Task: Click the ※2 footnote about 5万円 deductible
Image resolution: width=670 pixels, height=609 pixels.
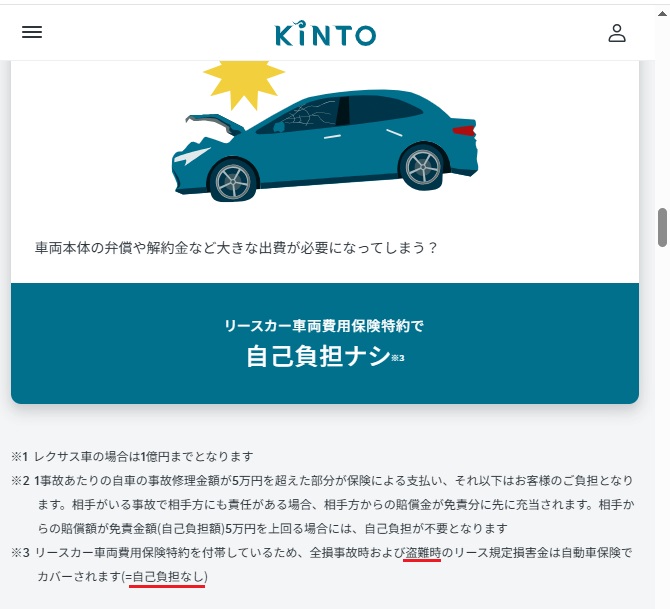Action: (323, 504)
